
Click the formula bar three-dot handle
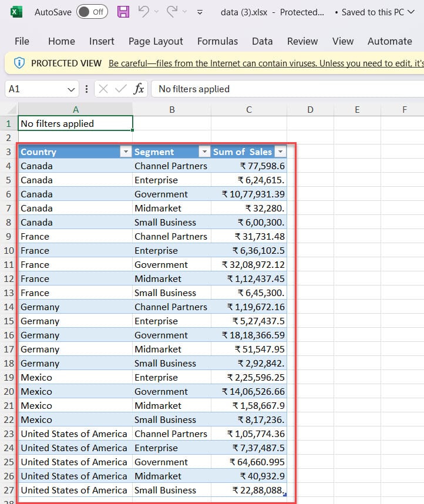[86, 89]
